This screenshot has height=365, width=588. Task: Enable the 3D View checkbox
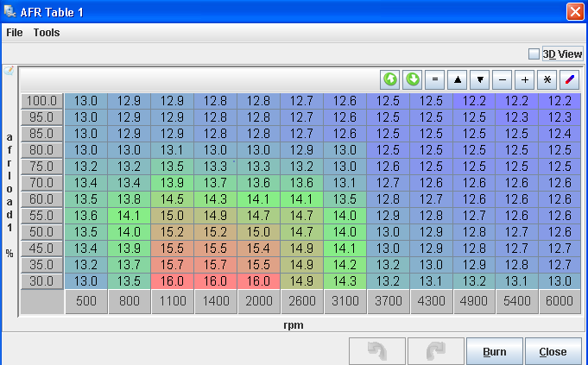coord(534,53)
